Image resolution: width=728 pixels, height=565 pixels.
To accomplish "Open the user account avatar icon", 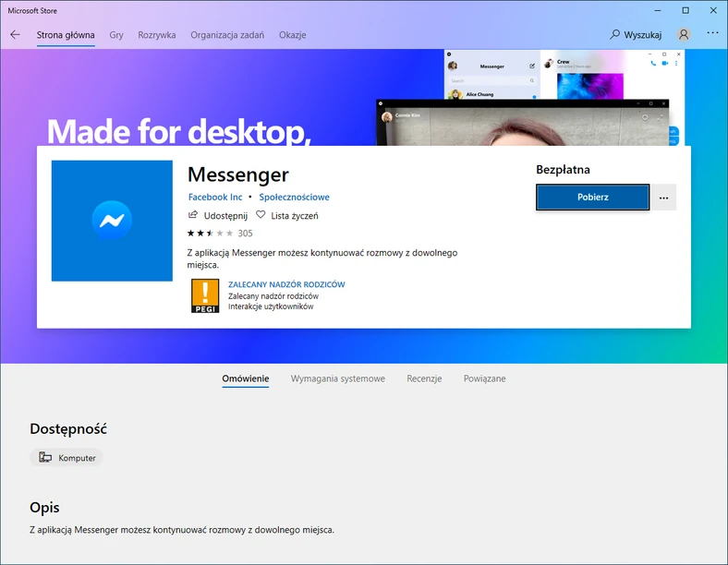I will tap(684, 34).
